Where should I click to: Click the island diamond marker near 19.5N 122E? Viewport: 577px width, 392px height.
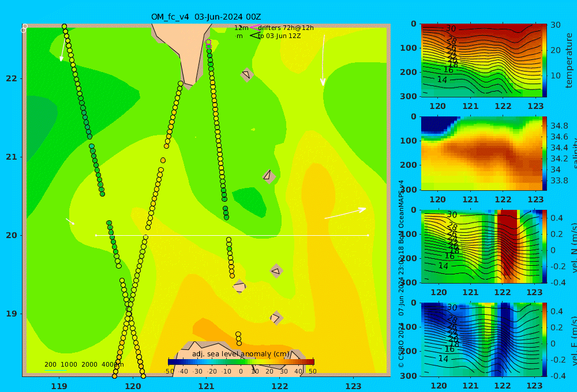pos(276,272)
